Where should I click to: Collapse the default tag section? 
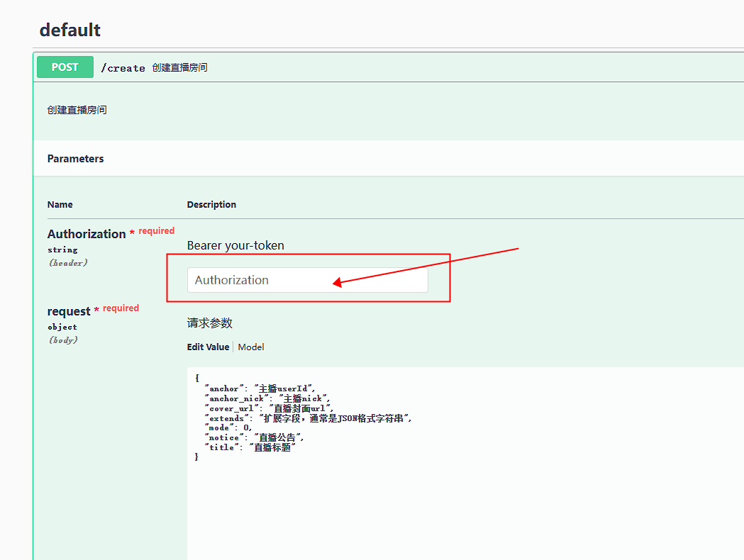(70, 30)
